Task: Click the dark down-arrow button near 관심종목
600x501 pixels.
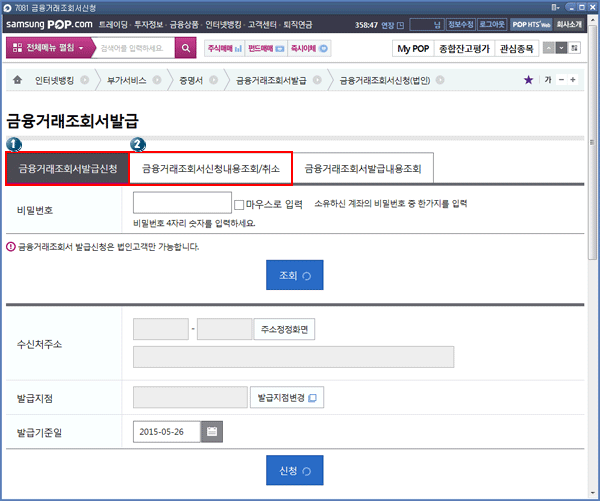Action: (561, 48)
